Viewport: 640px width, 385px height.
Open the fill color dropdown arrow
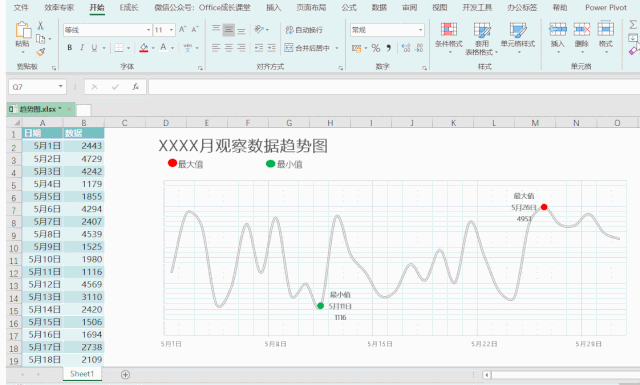point(153,48)
